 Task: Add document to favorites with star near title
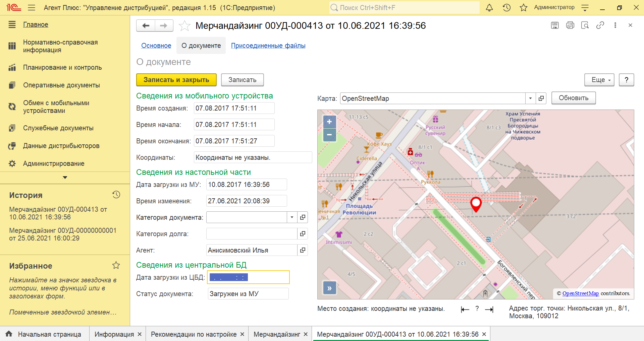point(184,26)
